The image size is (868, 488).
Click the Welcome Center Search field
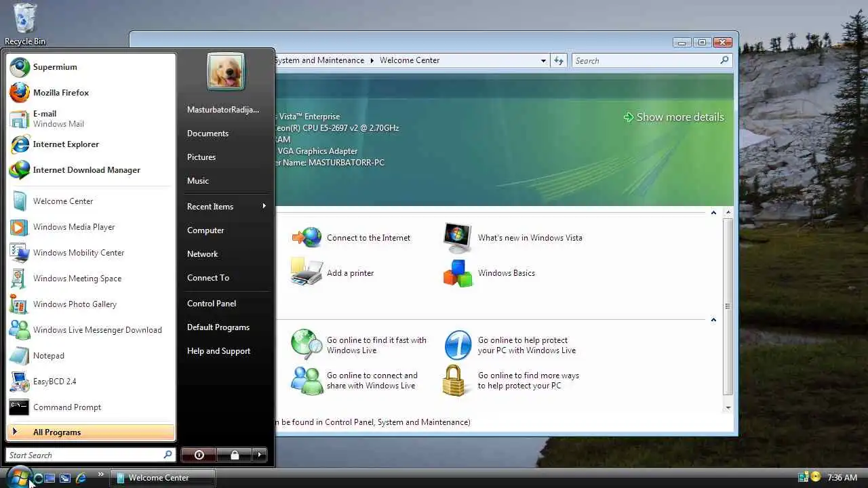(652, 60)
